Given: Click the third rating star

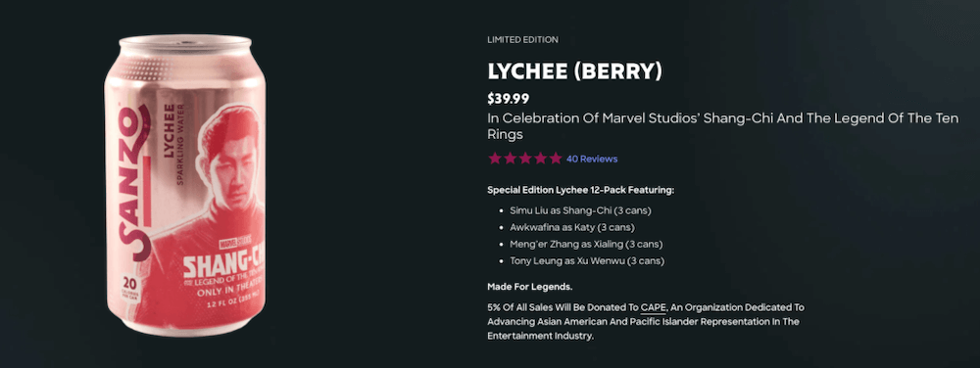Looking at the screenshot, I should (525, 159).
